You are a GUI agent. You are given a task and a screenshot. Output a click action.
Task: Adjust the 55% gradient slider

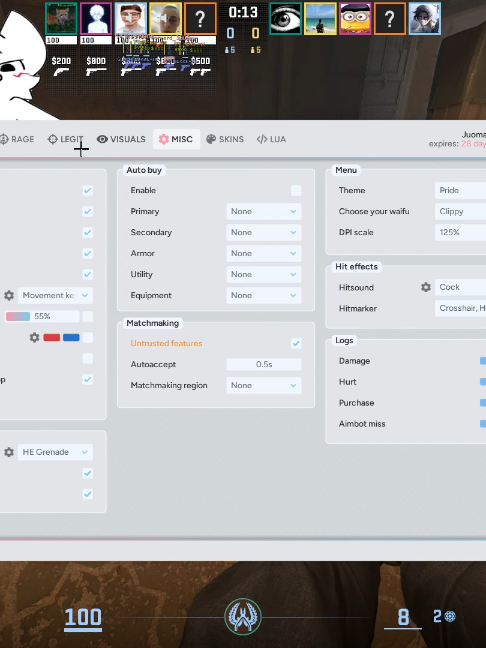42,317
